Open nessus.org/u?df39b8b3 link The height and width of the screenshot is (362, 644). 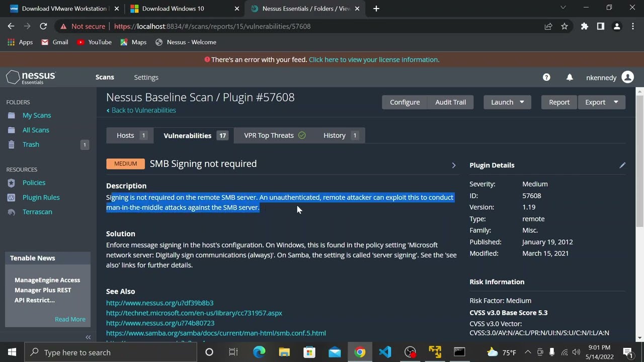[159, 303]
